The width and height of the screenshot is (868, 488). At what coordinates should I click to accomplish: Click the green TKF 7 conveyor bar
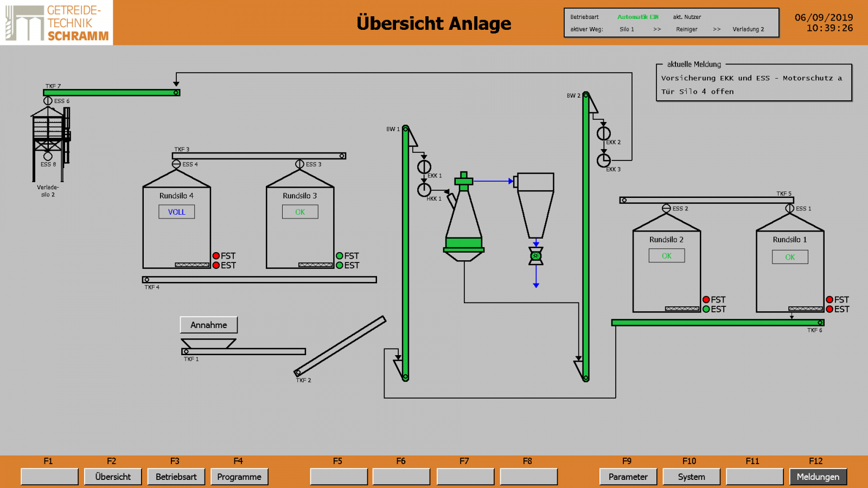pos(111,93)
